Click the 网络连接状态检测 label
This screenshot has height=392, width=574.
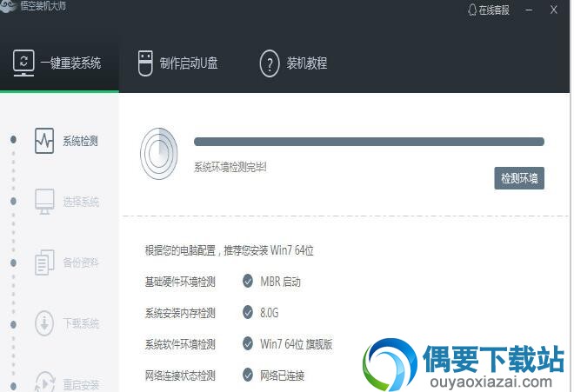(x=180, y=375)
